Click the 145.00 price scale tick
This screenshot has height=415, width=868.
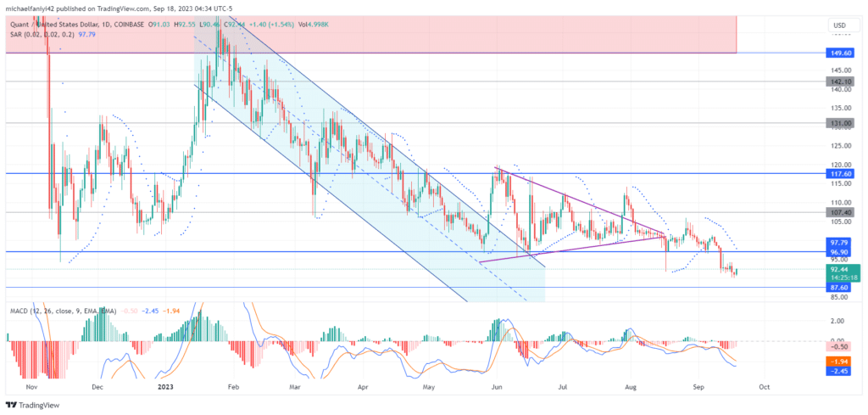pyautogui.click(x=843, y=70)
